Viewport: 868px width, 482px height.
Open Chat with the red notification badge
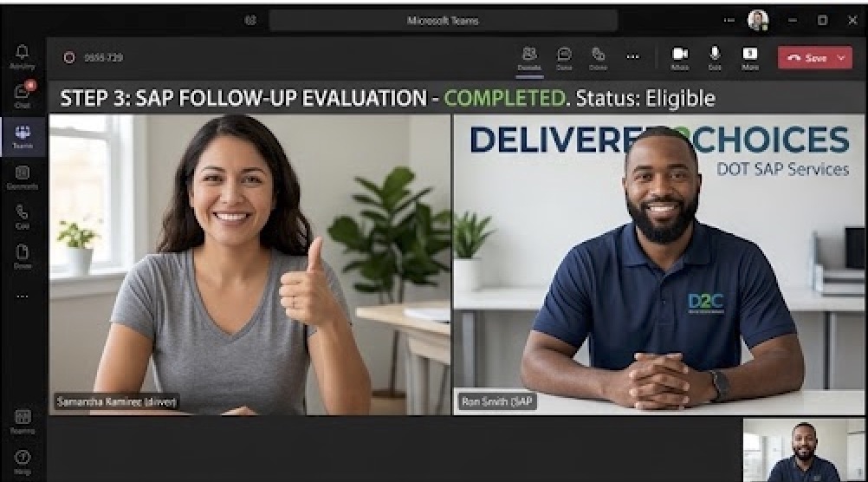coord(23,94)
